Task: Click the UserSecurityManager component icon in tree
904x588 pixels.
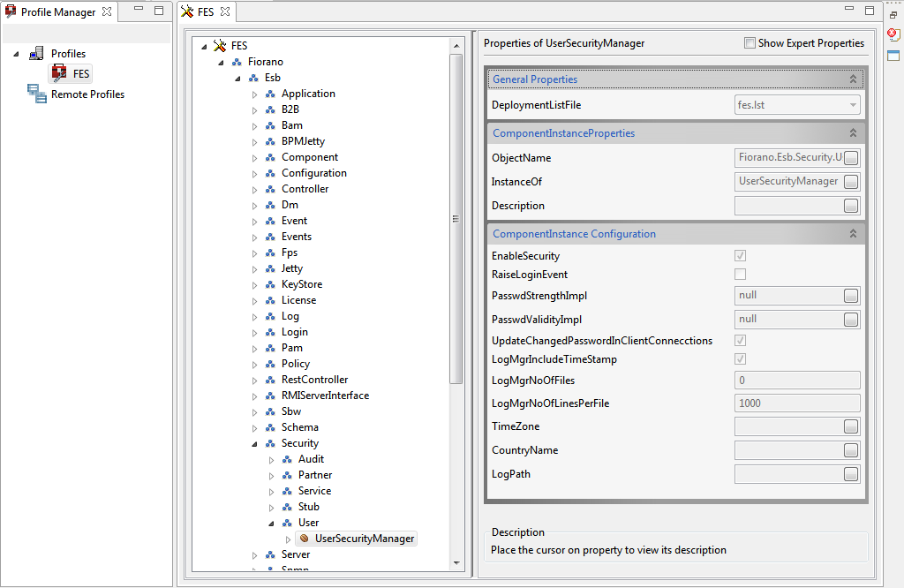Action: pyautogui.click(x=304, y=539)
